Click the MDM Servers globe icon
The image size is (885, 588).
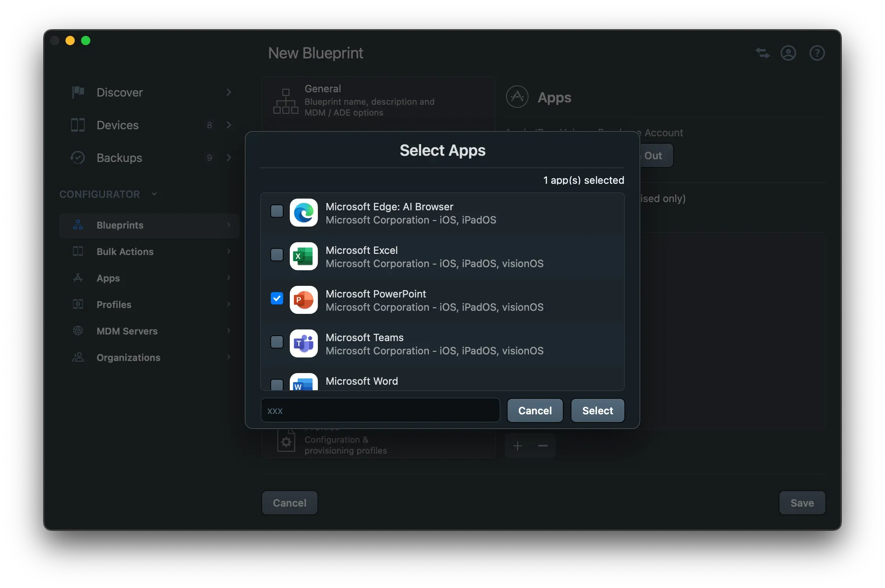click(78, 331)
